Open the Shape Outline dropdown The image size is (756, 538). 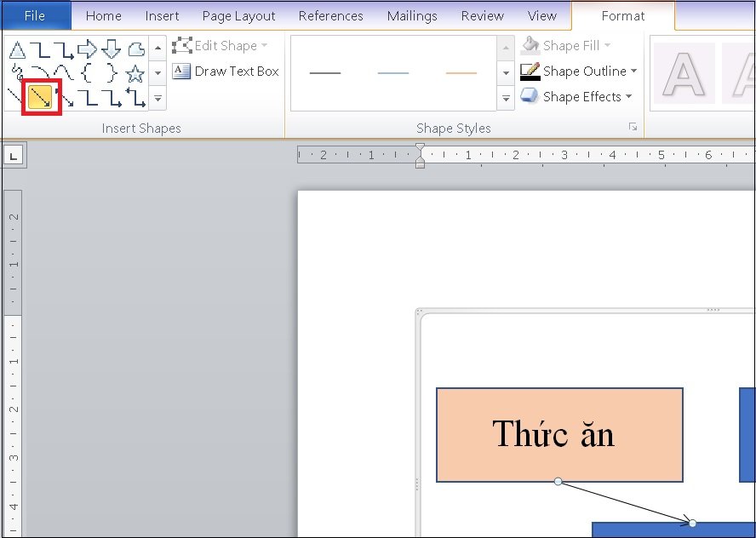click(579, 72)
